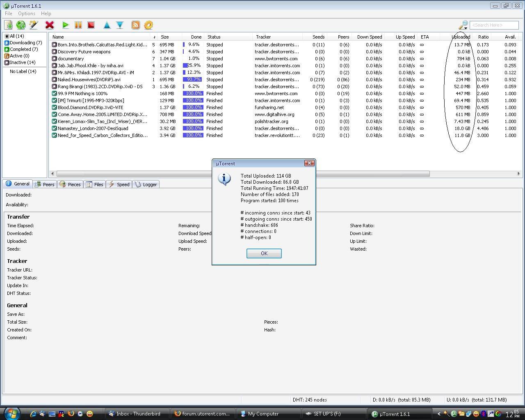Click the stopped icon of Discovery Future weapons

pos(55,52)
